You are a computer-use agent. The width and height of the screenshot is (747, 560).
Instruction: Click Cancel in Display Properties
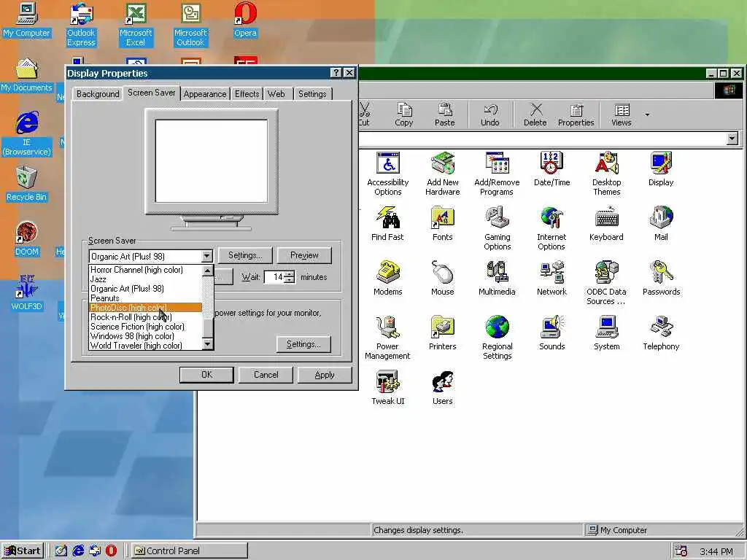266,375
